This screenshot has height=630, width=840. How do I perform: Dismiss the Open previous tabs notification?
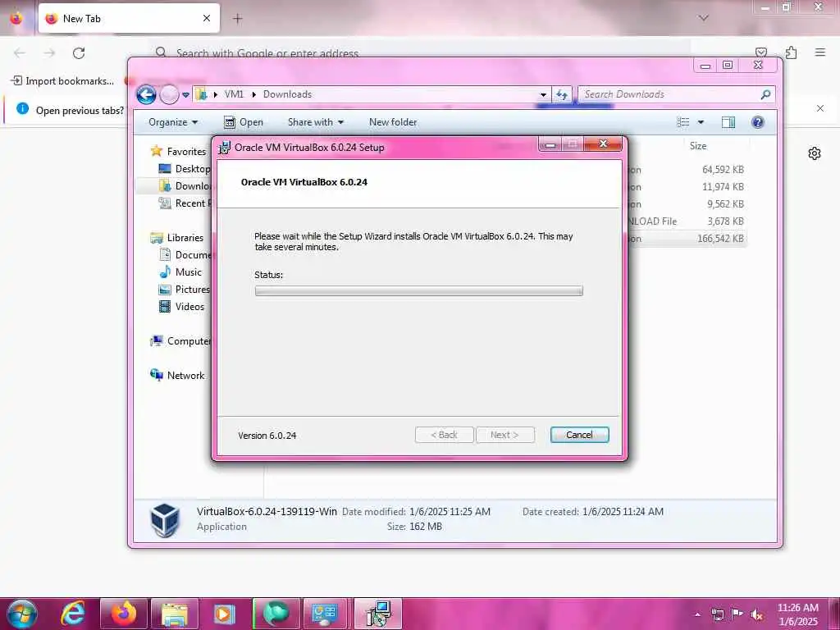click(820, 108)
